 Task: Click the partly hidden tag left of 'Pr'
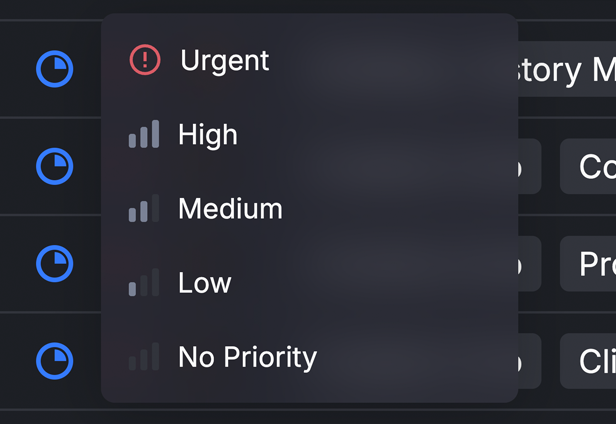pyautogui.click(x=530, y=264)
